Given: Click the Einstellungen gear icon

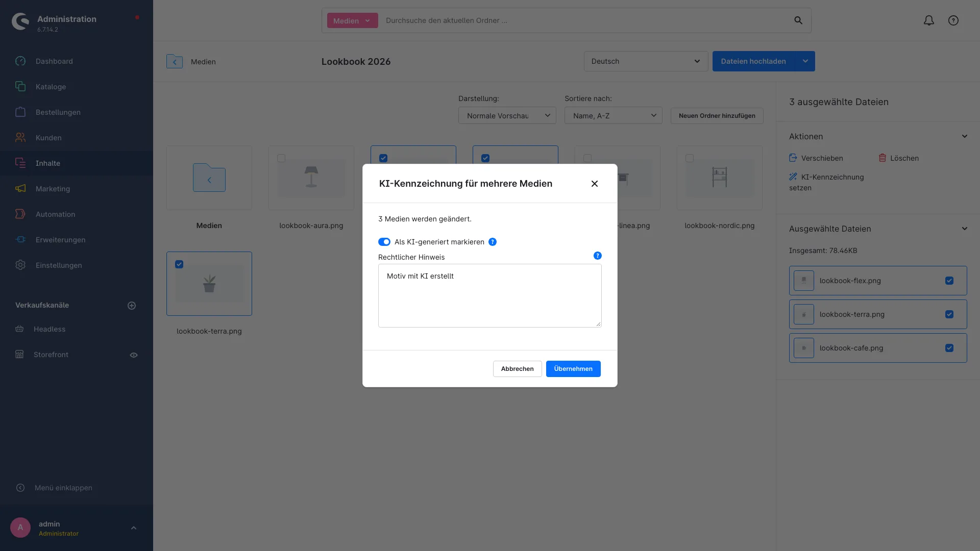Looking at the screenshot, I should click(20, 265).
